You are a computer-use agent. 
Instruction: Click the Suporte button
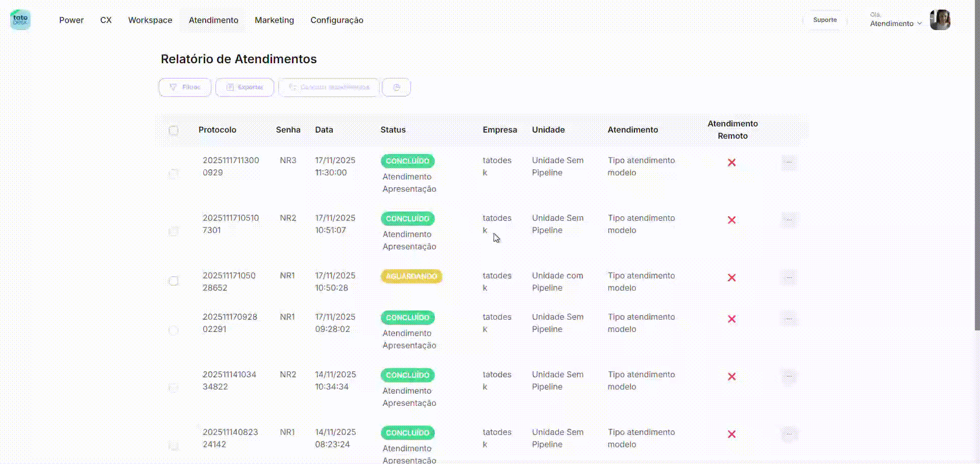pyautogui.click(x=825, y=20)
